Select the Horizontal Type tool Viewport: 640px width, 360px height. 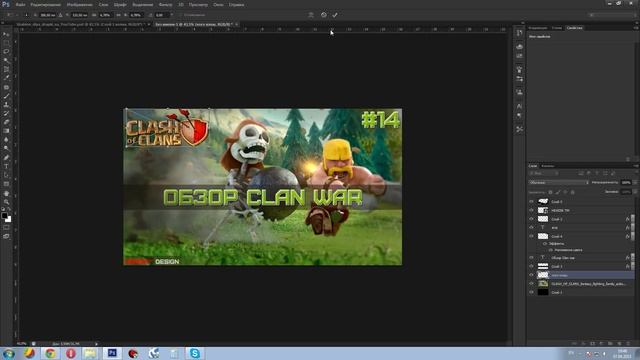[6, 166]
